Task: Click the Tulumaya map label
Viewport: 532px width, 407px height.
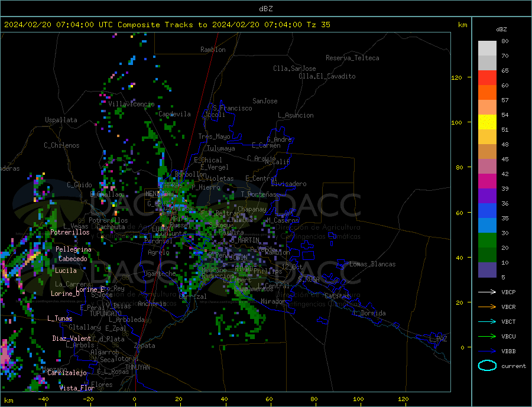Action: (x=221, y=148)
